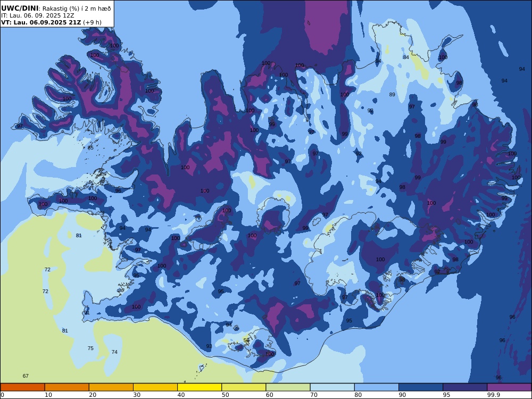The width and height of the screenshot is (532, 399).
Task: Click the legend tick label 10
Action: (x=48, y=395)
